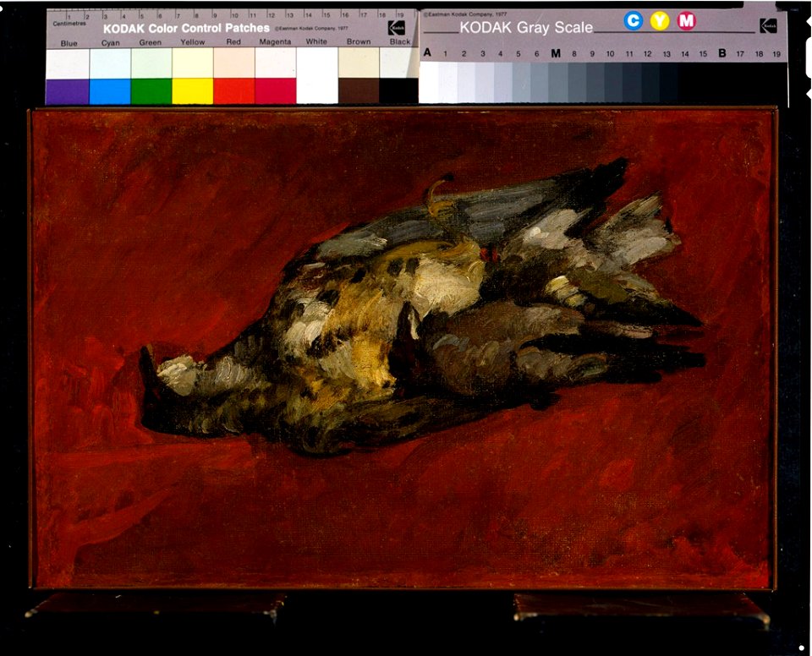812x656 pixels.
Task: Select the saturated magenta color patch
Action: (276, 91)
